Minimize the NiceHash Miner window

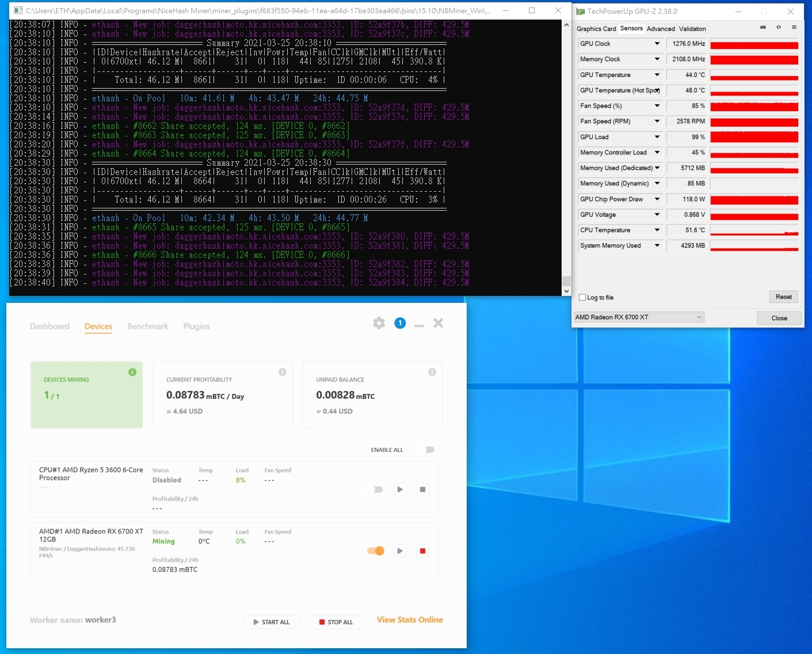[x=419, y=325]
